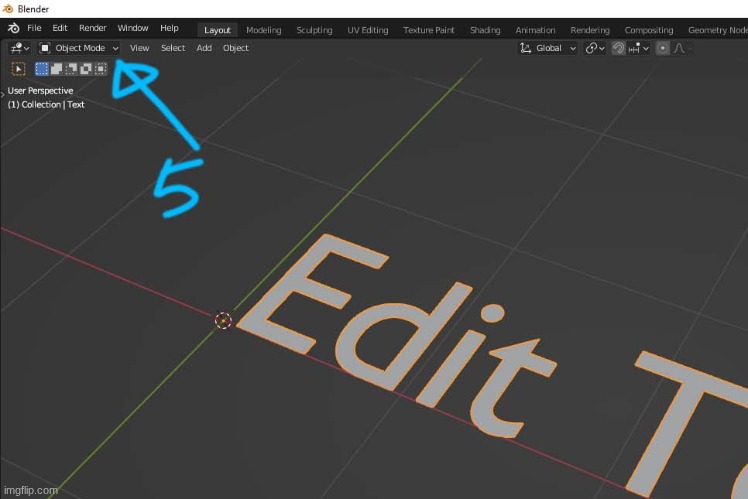Choose the Intersect Selection mode icon
This screenshot has height=499, width=748.
[x=101, y=69]
